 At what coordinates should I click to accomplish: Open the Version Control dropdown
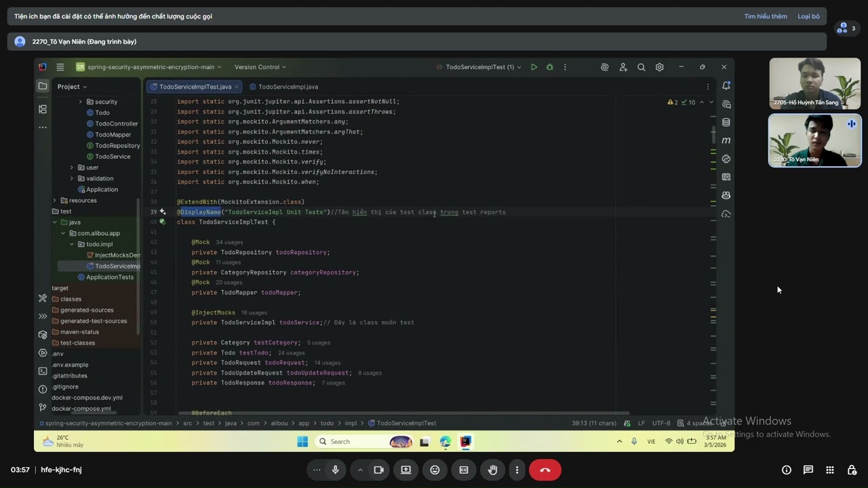coord(260,67)
